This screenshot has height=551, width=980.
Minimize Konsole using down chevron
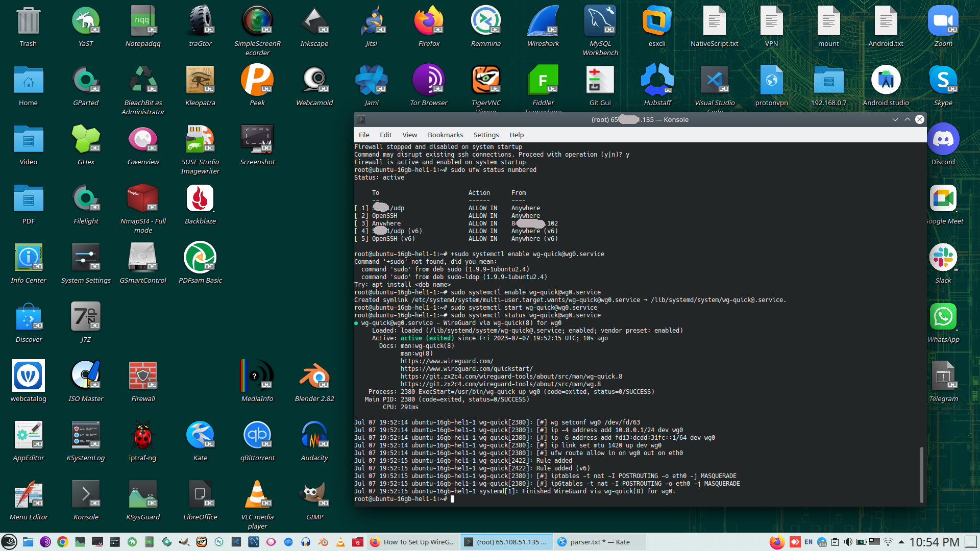895,119
